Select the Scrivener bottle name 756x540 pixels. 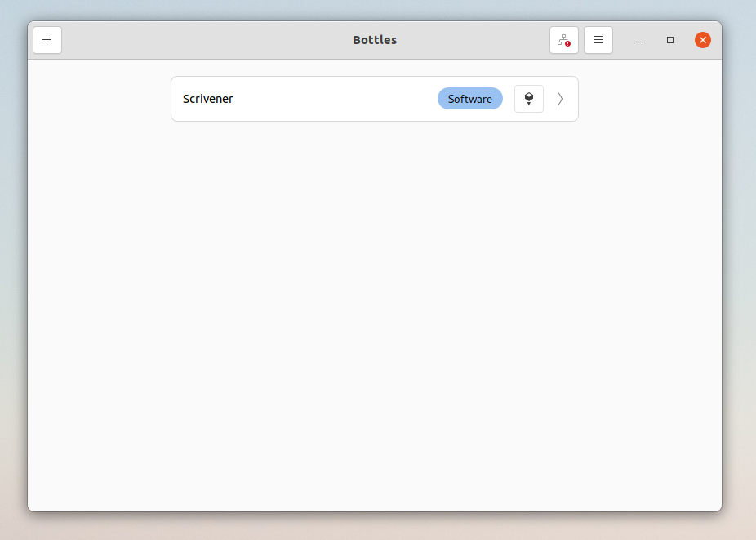pyautogui.click(x=208, y=99)
